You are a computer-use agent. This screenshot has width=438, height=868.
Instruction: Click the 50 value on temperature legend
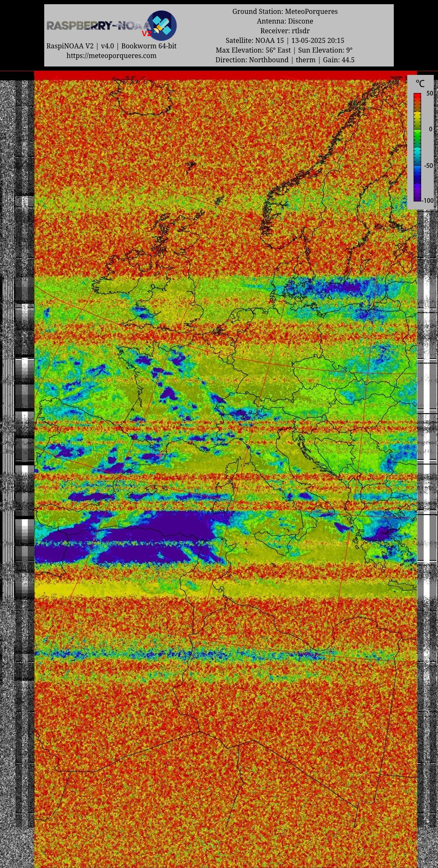click(430, 93)
